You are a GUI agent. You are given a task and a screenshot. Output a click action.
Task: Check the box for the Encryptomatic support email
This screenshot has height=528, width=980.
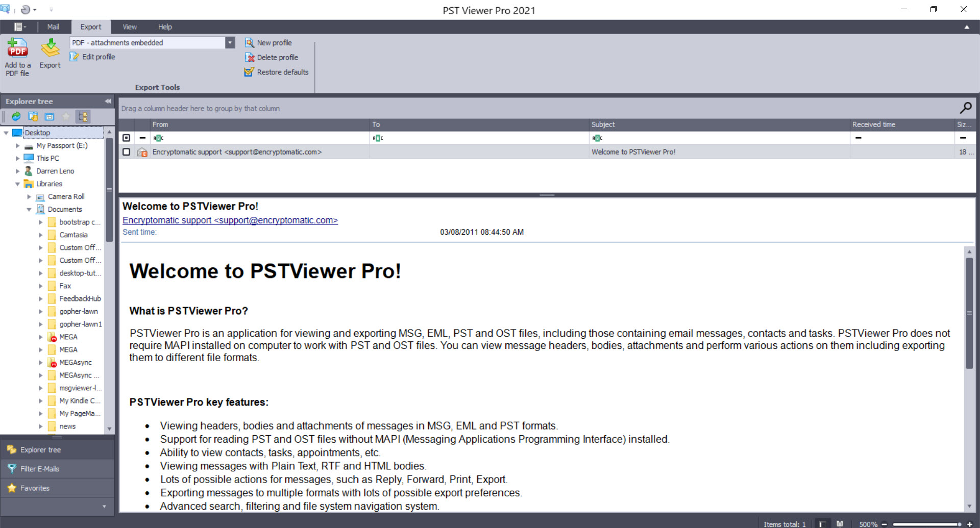point(127,152)
